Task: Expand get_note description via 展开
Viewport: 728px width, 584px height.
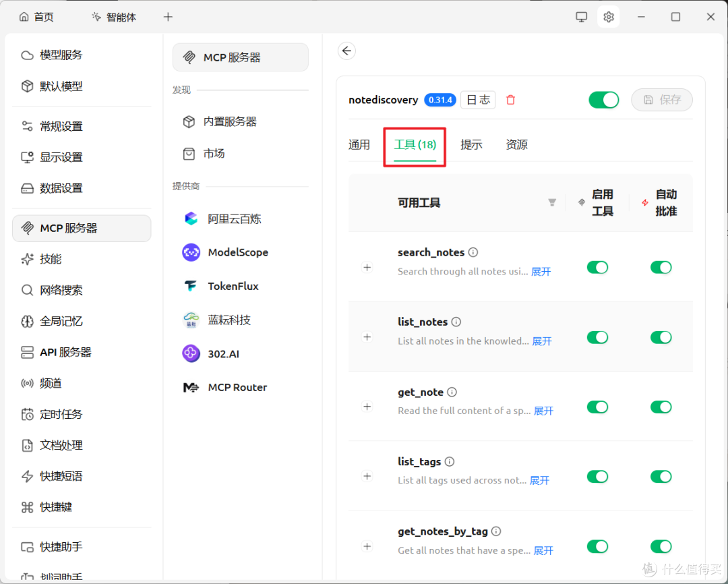Action: (x=544, y=411)
